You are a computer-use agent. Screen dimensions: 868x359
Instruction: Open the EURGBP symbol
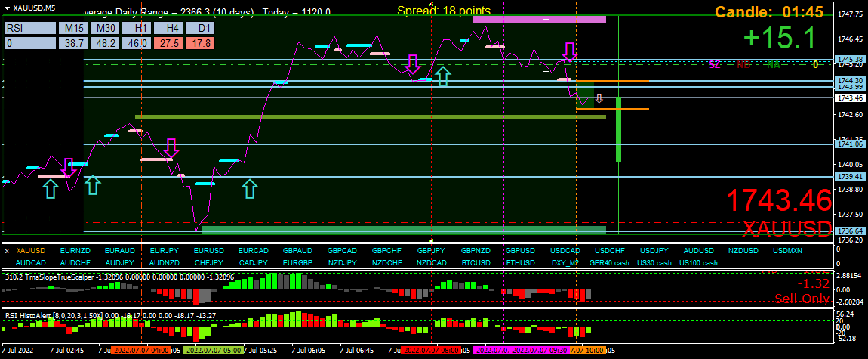tap(298, 262)
